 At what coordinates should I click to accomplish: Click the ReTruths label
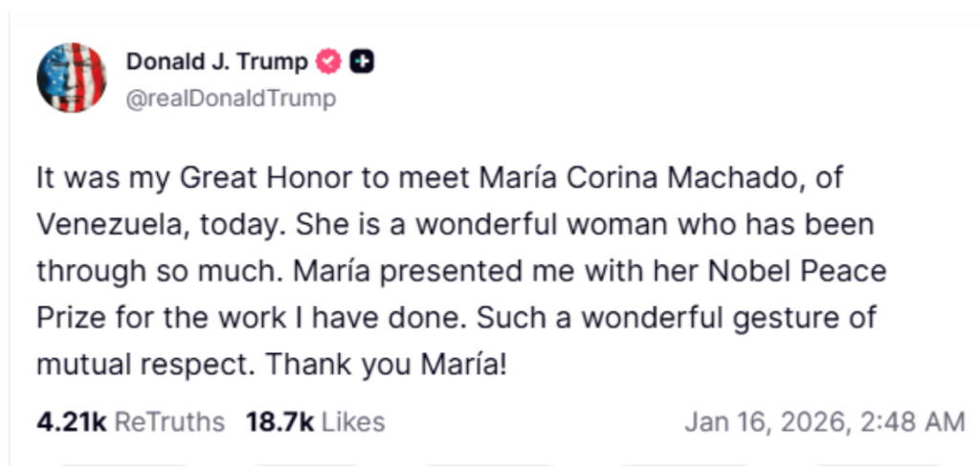coord(170,422)
